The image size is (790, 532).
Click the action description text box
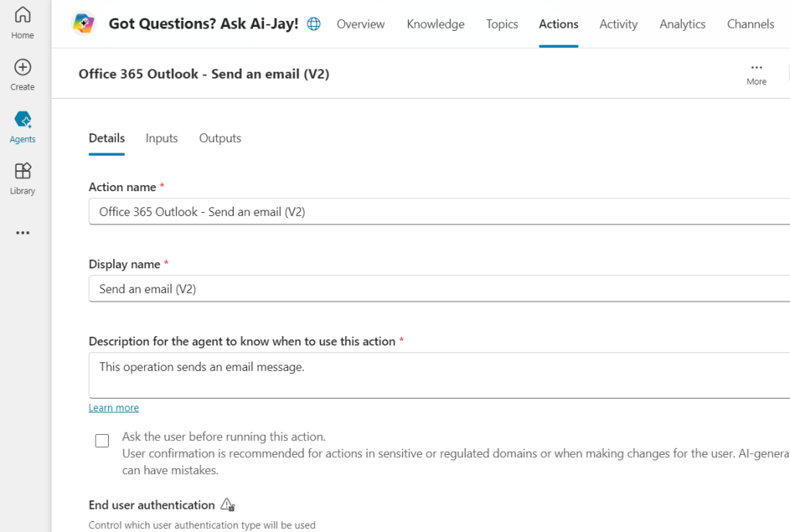coord(439,375)
